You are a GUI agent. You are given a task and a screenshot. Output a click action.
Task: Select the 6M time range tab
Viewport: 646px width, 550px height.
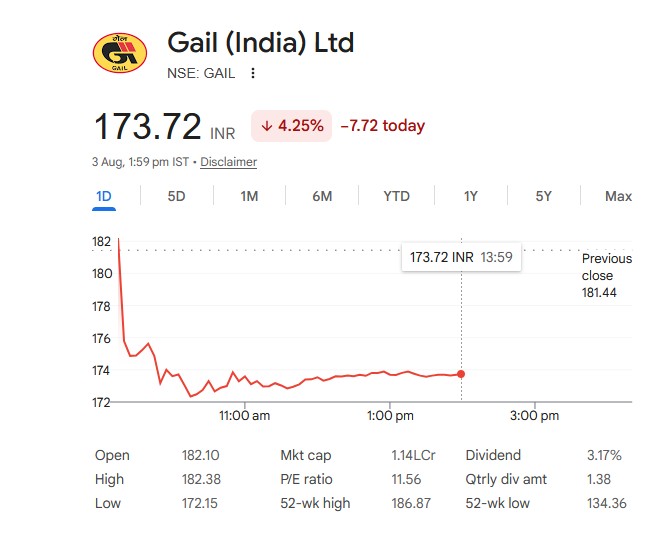322,197
